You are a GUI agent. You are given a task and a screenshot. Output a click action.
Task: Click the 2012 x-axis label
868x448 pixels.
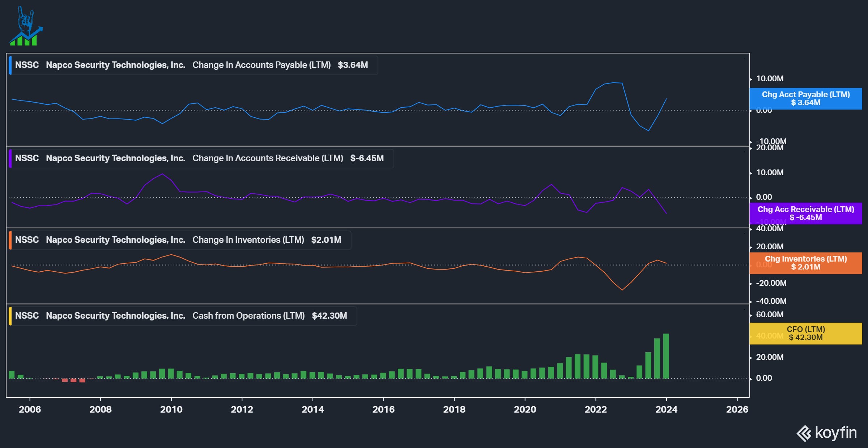(x=242, y=409)
